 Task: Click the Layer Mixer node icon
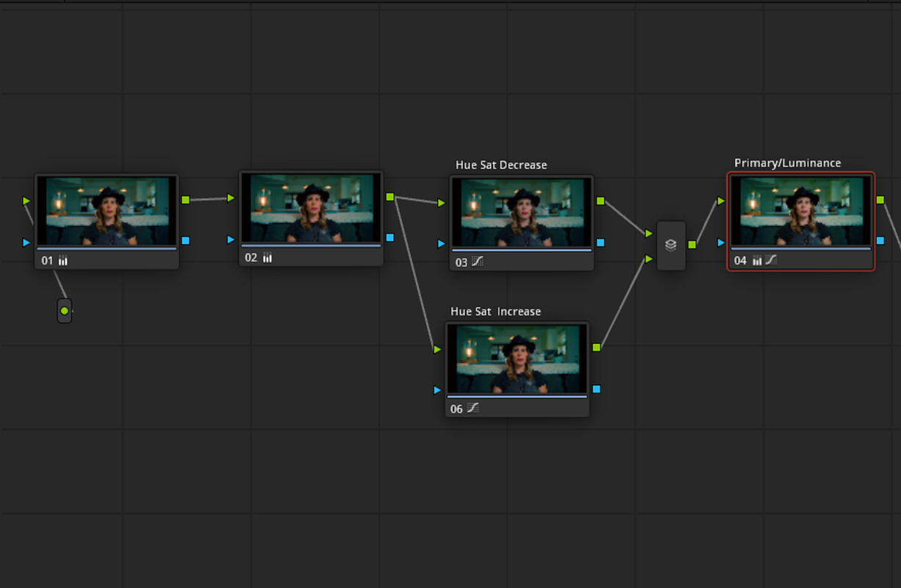pos(671,245)
